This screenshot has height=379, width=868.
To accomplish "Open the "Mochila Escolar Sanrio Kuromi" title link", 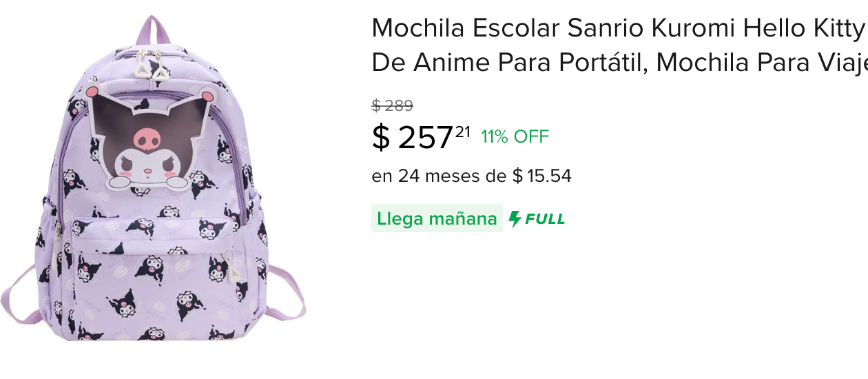I will click(x=619, y=29).
